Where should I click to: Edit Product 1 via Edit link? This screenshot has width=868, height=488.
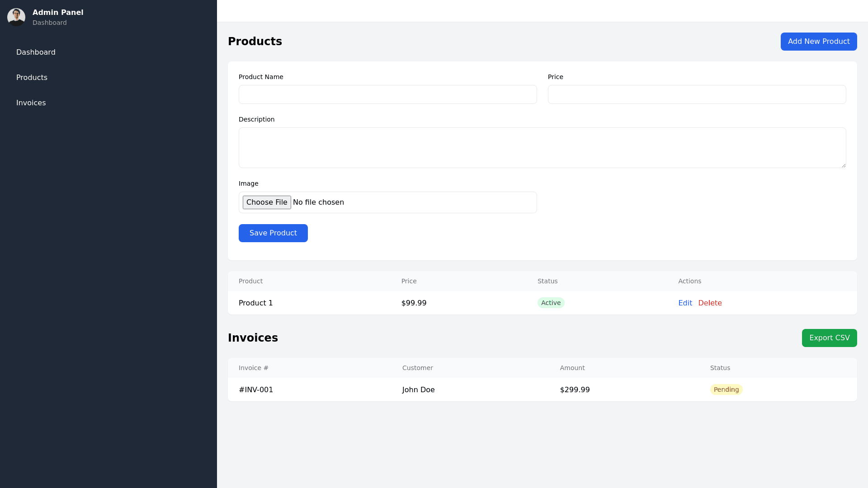click(685, 303)
